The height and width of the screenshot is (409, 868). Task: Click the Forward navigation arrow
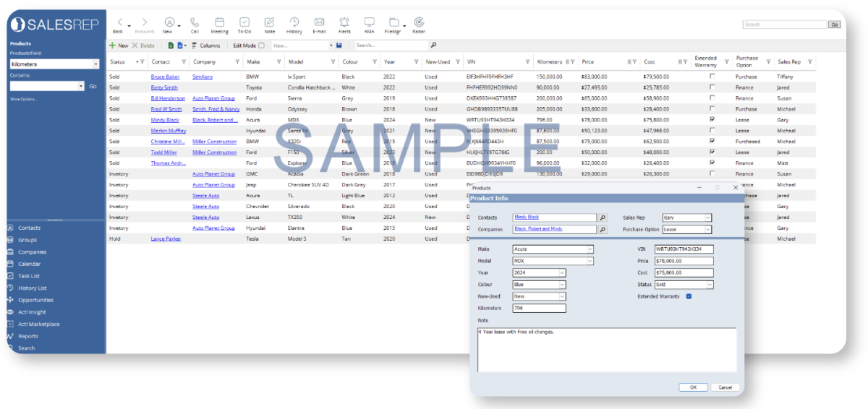coord(145,22)
